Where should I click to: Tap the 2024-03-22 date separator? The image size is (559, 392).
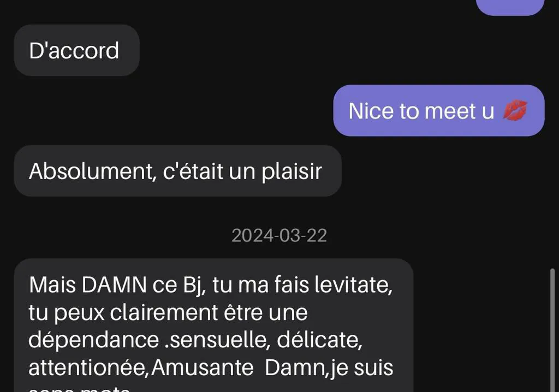(279, 235)
